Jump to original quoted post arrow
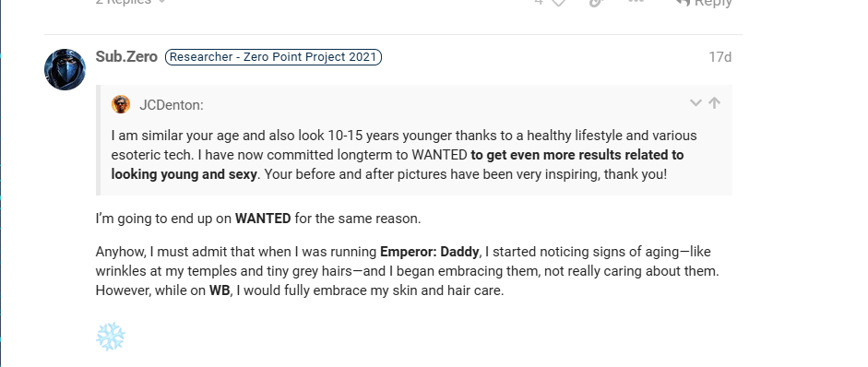The image size is (868, 367). coord(715,103)
